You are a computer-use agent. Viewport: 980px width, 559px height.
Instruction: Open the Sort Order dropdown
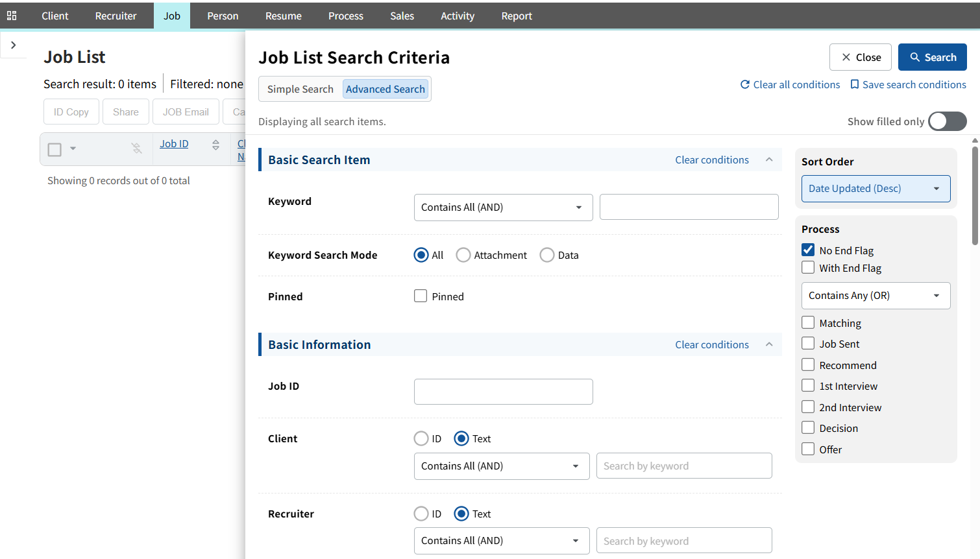pyautogui.click(x=876, y=189)
